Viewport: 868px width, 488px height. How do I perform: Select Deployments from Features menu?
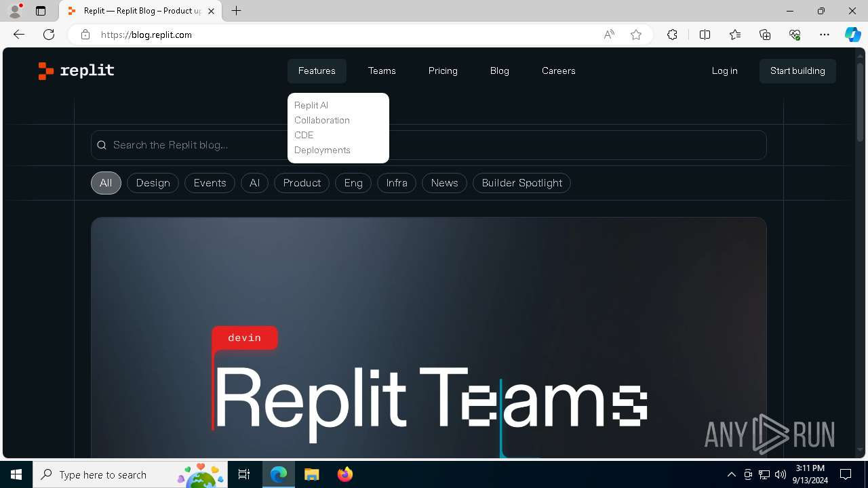(x=322, y=150)
